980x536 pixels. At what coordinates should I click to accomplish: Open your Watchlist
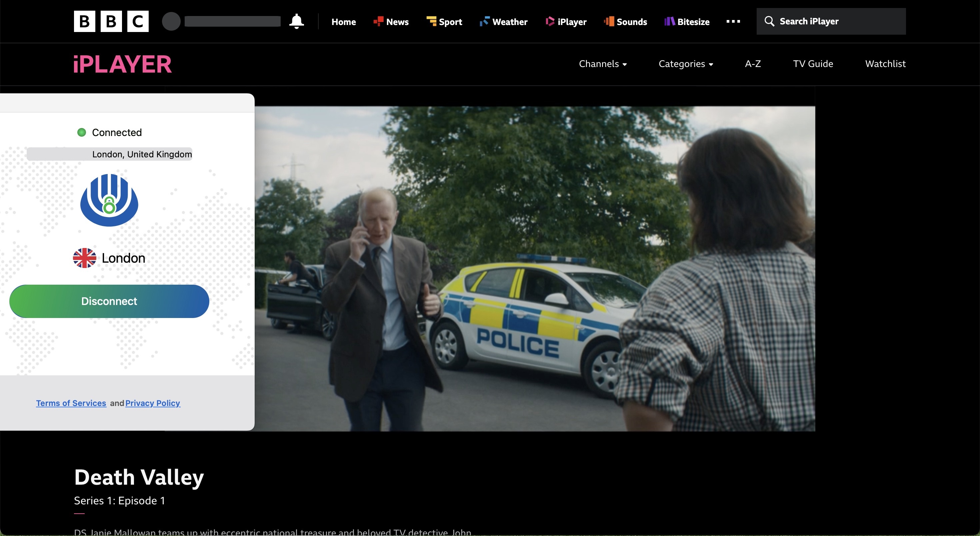pyautogui.click(x=885, y=64)
